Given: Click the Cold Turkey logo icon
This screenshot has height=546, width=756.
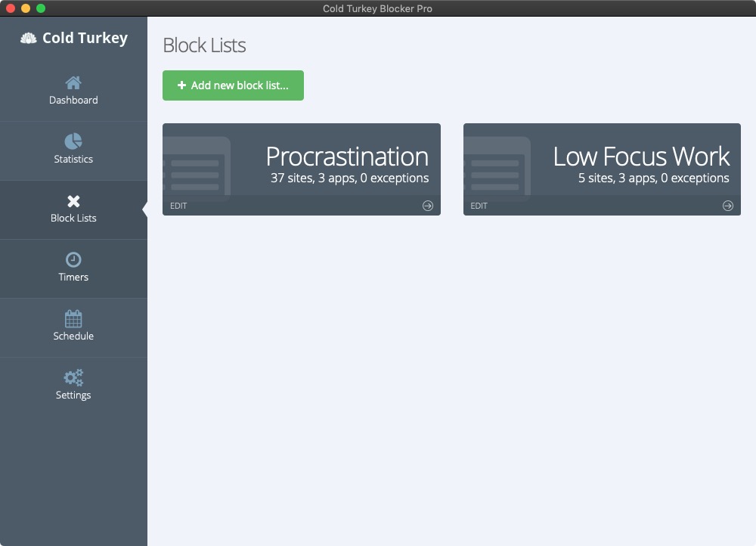Looking at the screenshot, I should (x=29, y=38).
